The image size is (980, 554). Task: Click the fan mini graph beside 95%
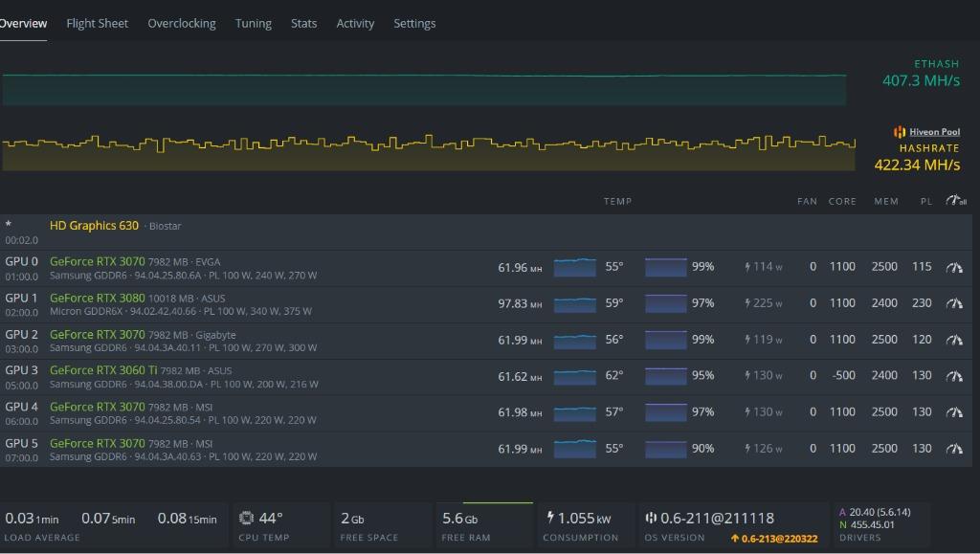tap(666, 376)
